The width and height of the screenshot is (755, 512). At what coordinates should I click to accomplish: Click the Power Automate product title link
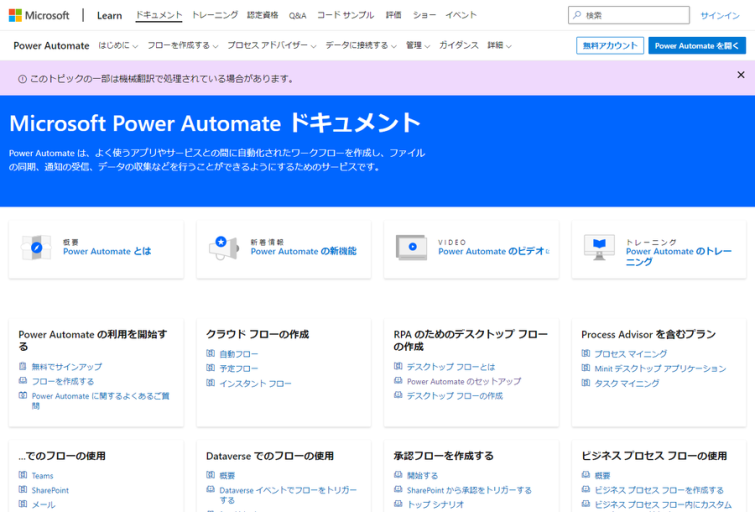tap(51, 46)
